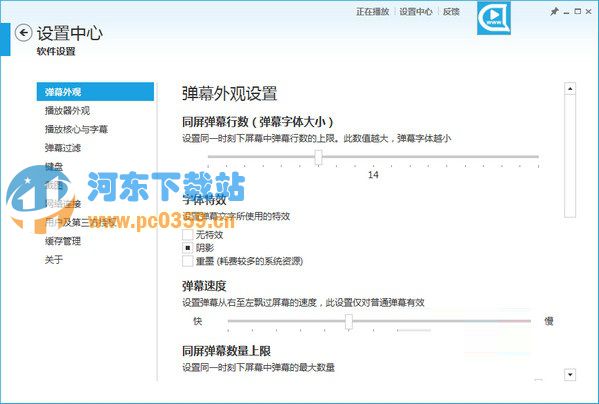The image size is (599, 404).
Task: Open the 设置中心 top tab
Action: [416, 12]
